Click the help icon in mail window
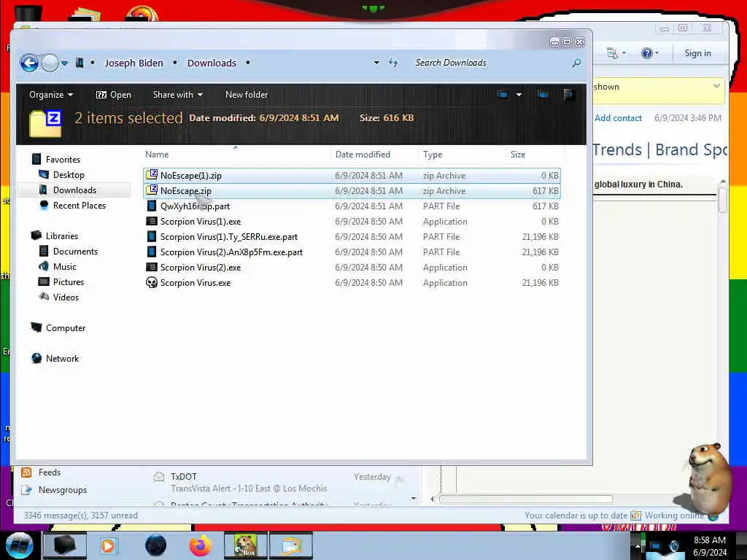The height and width of the screenshot is (560, 747). pyautogui.click(x=646, y=52)
